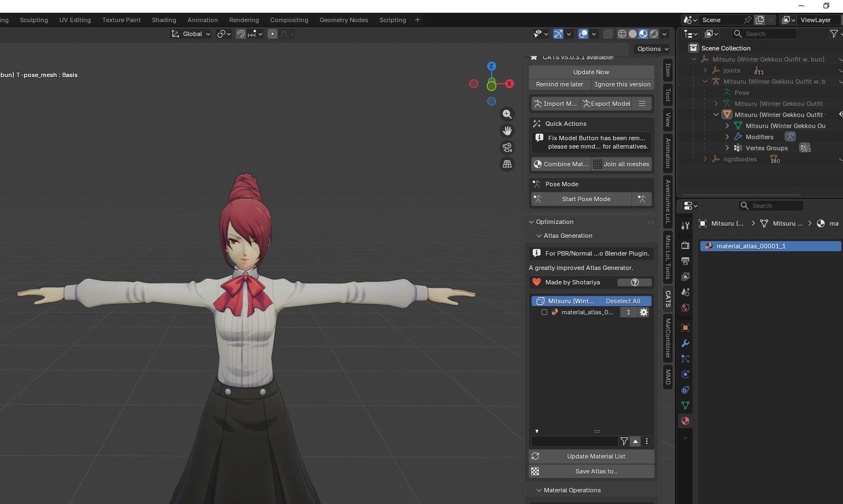Expand the Modifiers row in outliner
843x504 pixels.
pos(727,137)
